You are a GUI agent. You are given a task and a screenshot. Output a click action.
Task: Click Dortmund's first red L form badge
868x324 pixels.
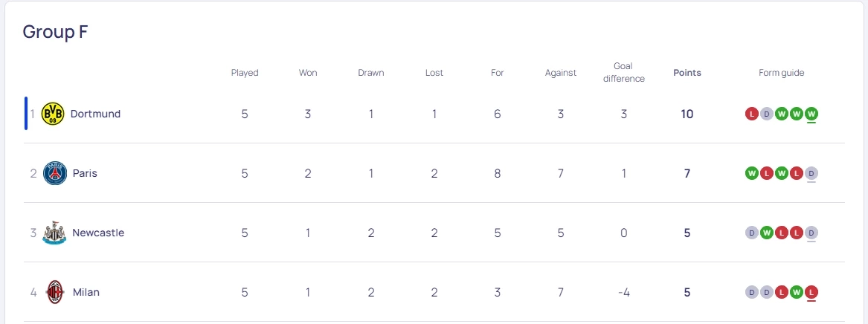[751, 114]
